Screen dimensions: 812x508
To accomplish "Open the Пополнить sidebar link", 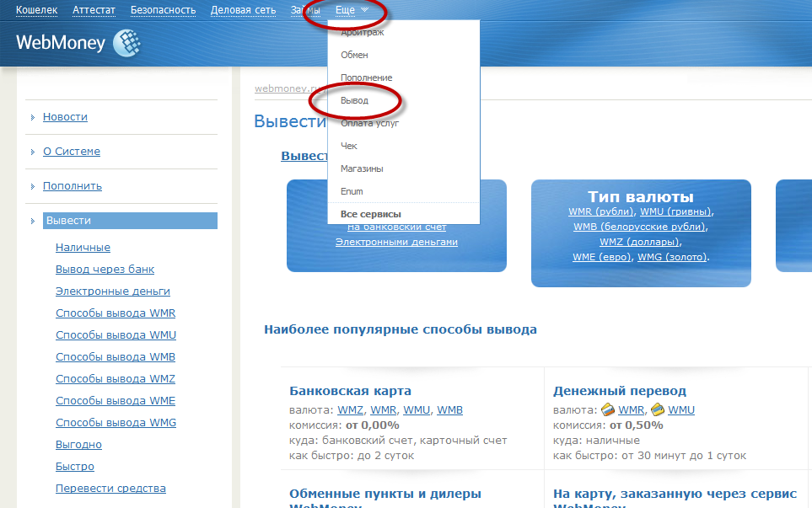I will tap(73, 186).
